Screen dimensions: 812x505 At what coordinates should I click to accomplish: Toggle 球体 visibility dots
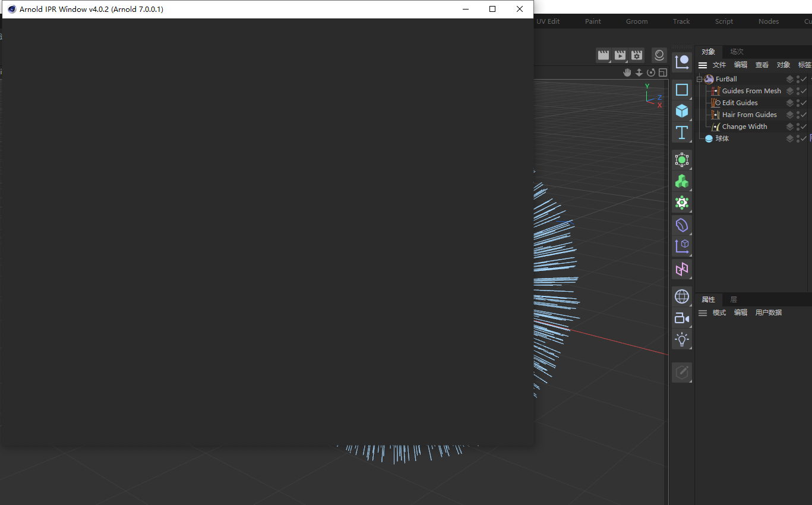(798, 138)
